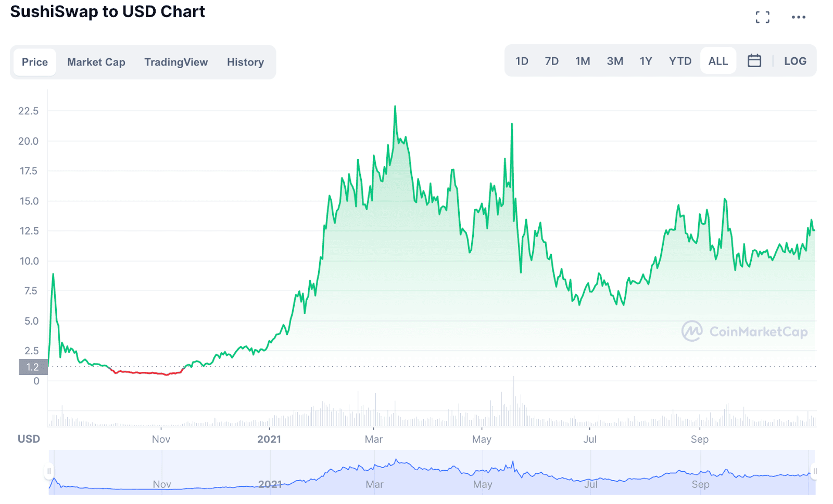Show the 7D price range
833x504 pixels.
pos(551,61)
